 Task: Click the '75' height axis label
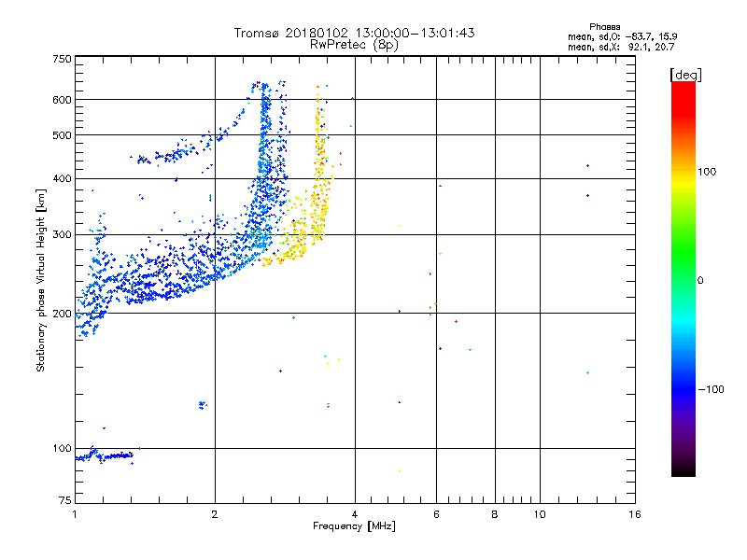65,500
